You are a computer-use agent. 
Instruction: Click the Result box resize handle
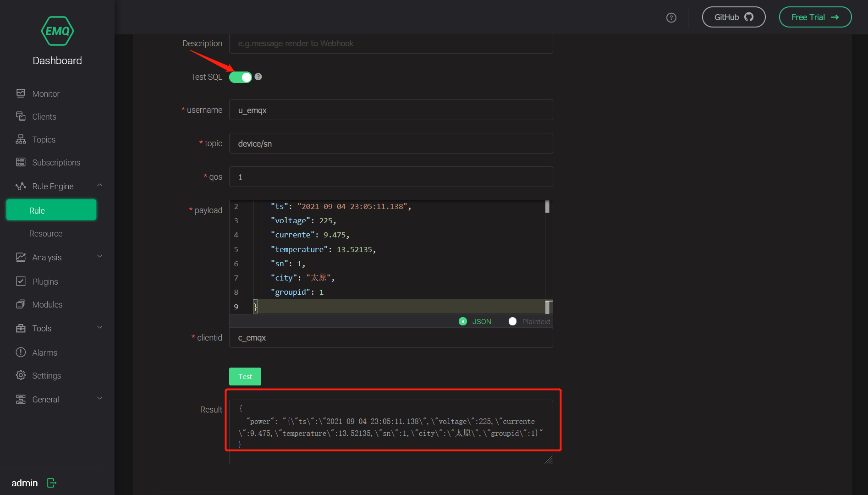point(549,460)
